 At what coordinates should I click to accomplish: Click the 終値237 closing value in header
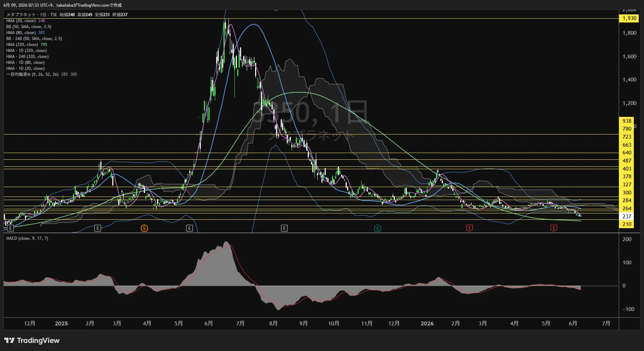tap(120, 15)
